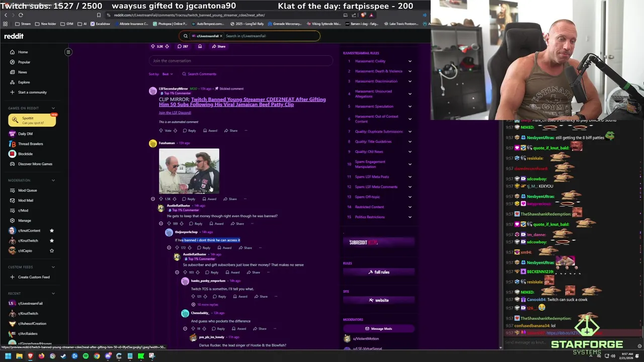Viewport: 644px width, 362px height.
Task: Collapse the Games on Reddit section
Action: pos(53,108)
